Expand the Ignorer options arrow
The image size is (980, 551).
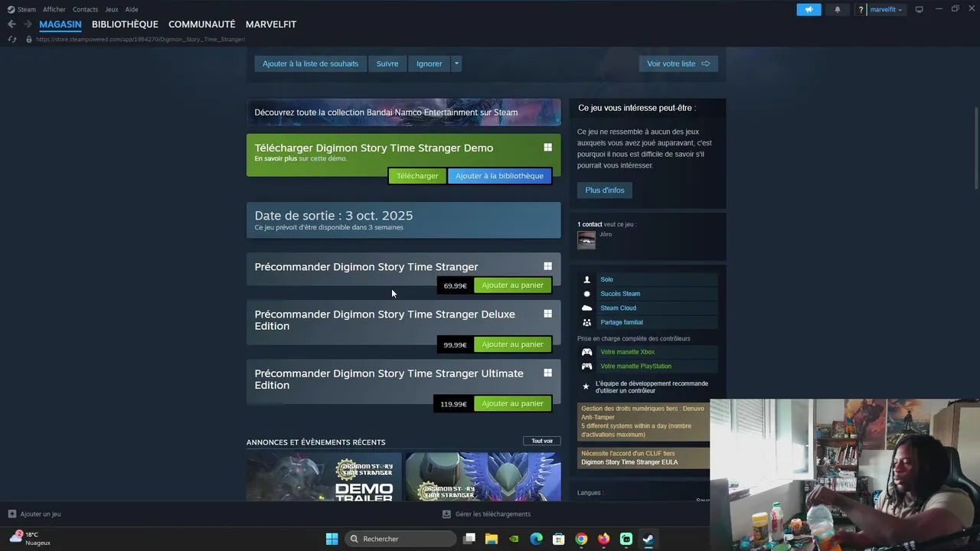coord(456,64)
